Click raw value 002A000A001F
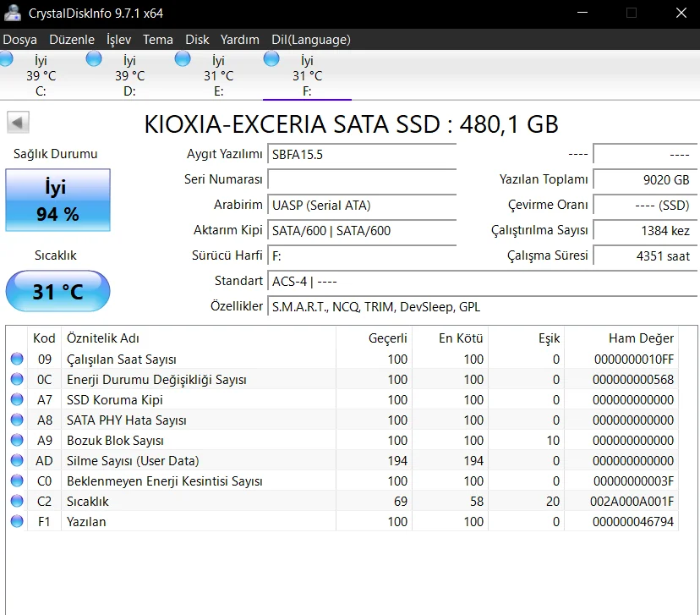 632,502
